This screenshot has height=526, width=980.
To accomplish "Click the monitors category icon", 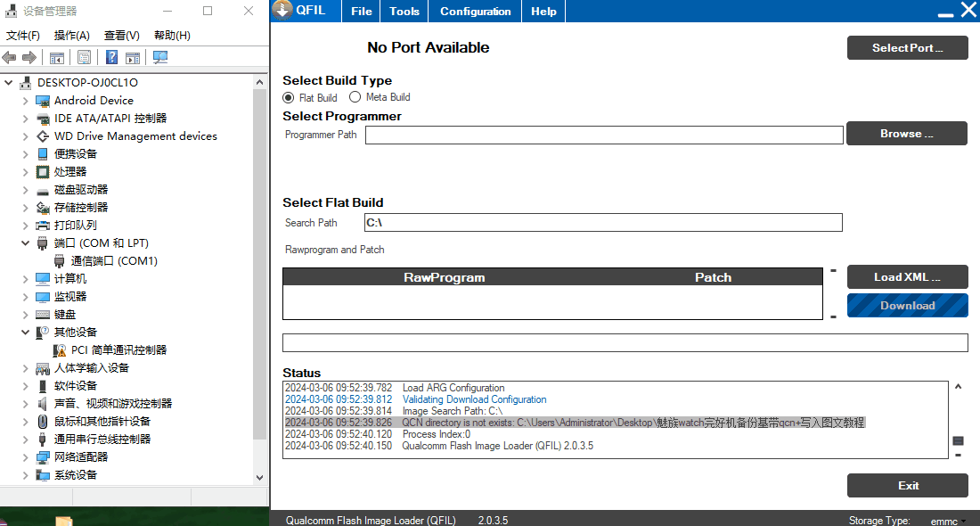I will tap(43, 297).
